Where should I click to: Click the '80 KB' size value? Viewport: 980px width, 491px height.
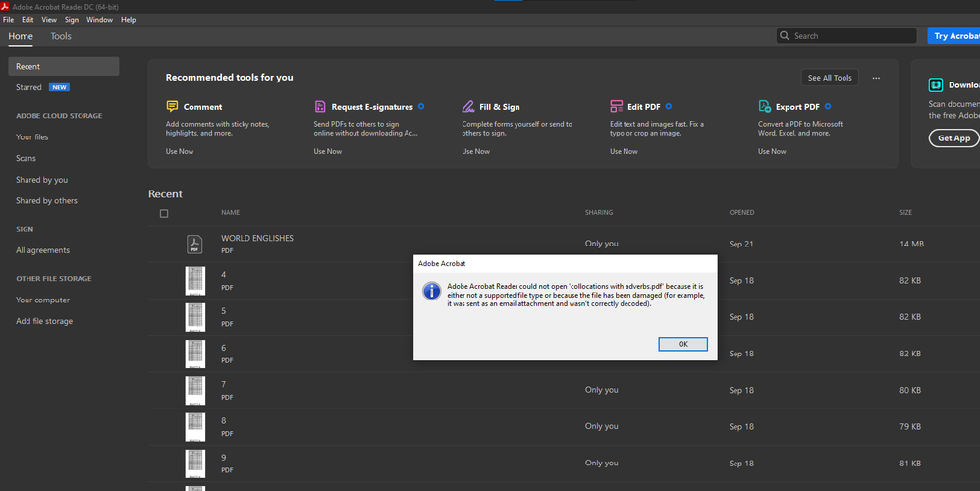click(910, 391)
